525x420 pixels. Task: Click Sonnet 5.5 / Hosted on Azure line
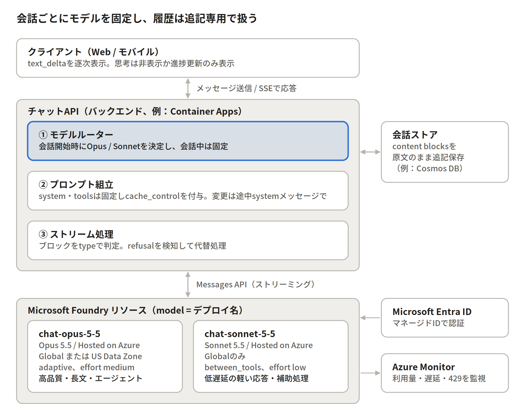259,345
